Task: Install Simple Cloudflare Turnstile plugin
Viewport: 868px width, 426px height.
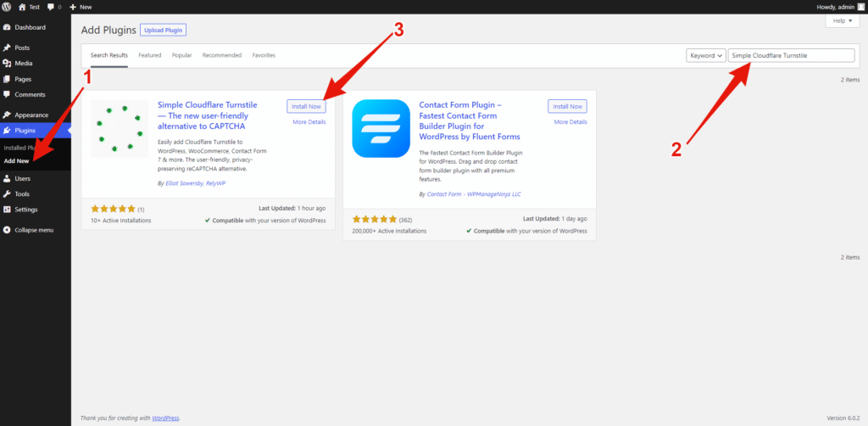Action: pos(306,106)
